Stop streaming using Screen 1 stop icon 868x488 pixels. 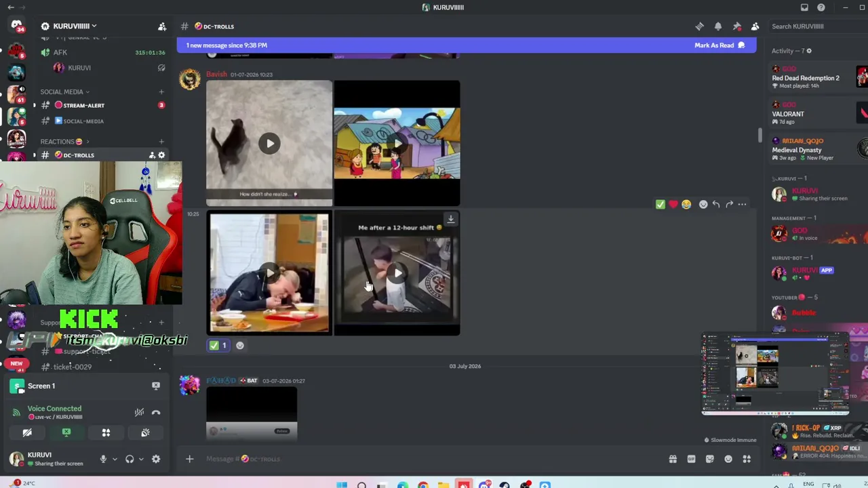click(x=156, y=386)
